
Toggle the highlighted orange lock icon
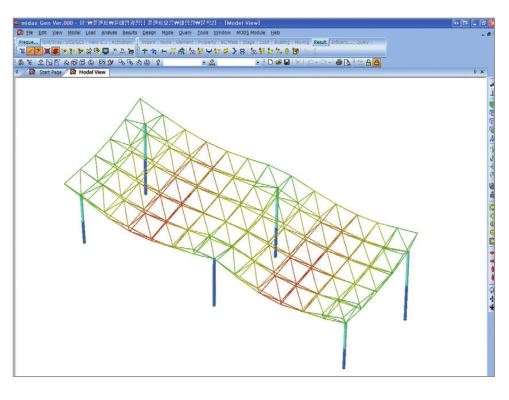tap(377, 62)
